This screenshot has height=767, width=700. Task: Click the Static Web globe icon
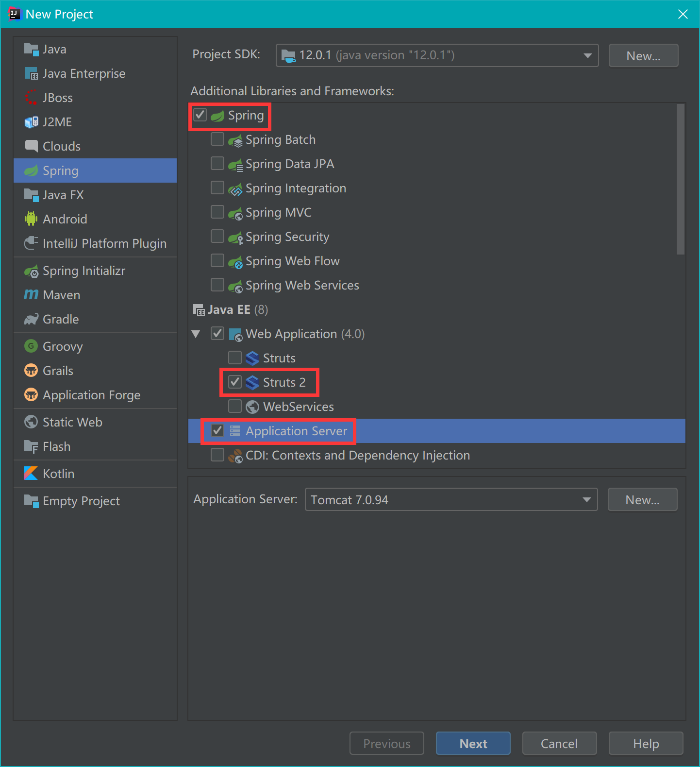[x=31, y=422]
